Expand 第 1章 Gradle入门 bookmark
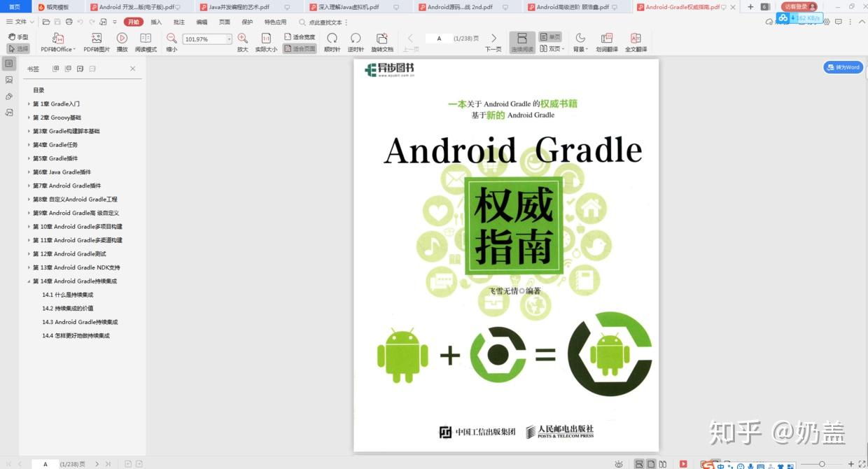868x469 pixels. pos(29,104)
